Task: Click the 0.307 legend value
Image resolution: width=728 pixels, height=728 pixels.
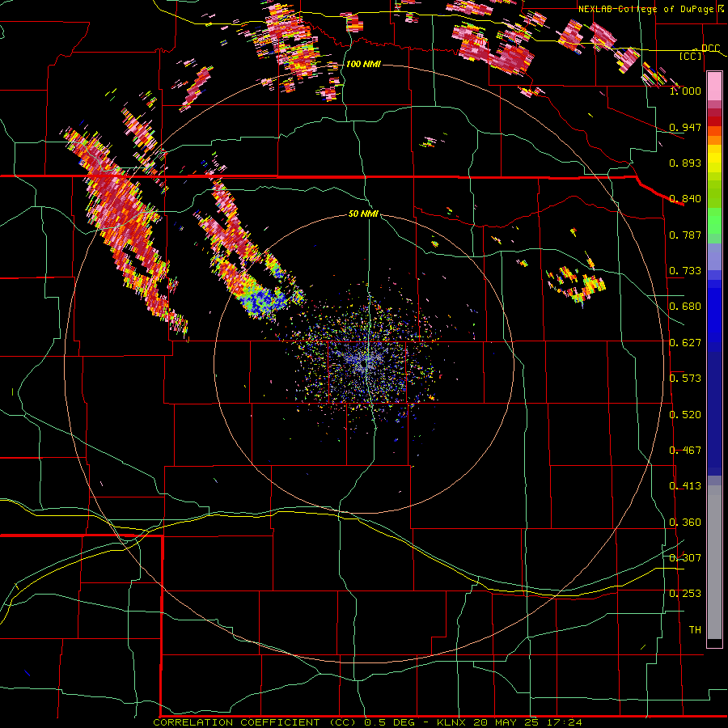Action: click(x=685, y=558)
